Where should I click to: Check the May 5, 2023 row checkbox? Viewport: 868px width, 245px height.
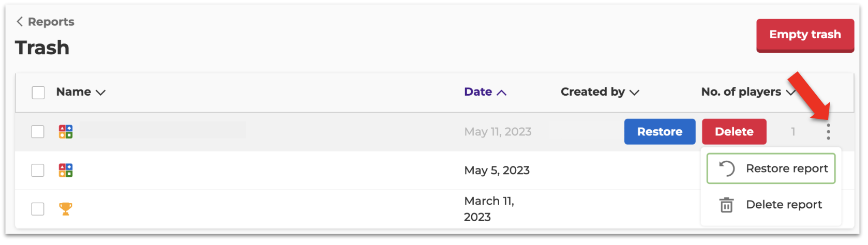[x=38, y=170]
